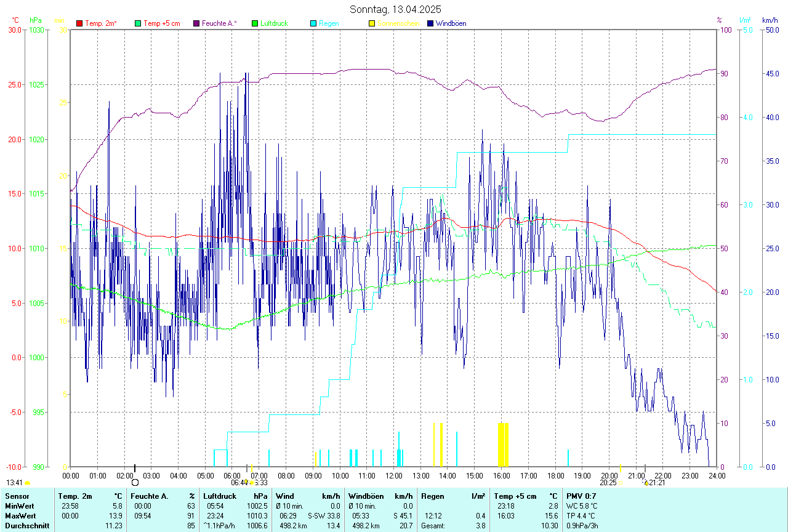Click the yellow Sonnenschein legend swatch

coord(372,23)
